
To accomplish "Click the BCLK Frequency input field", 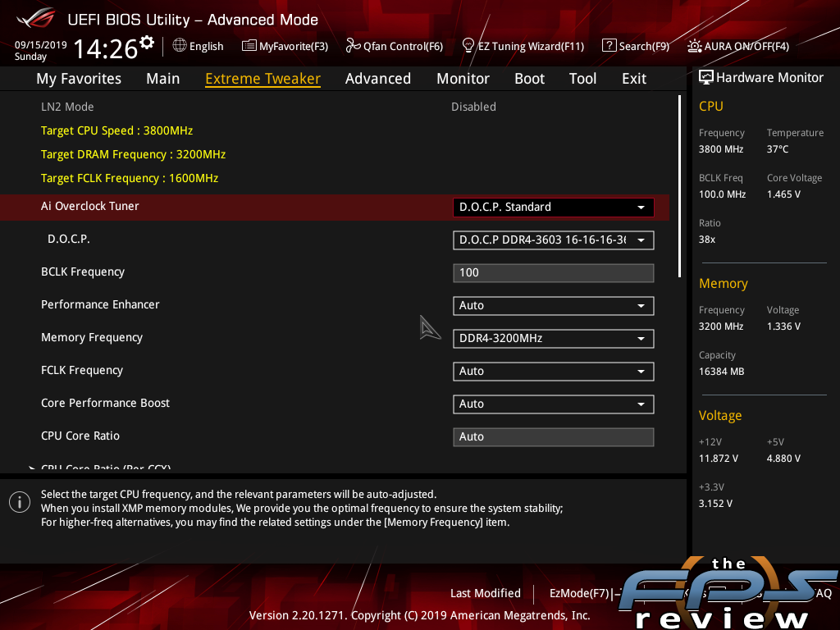I will pyautogui.click(x=553, y=272).
